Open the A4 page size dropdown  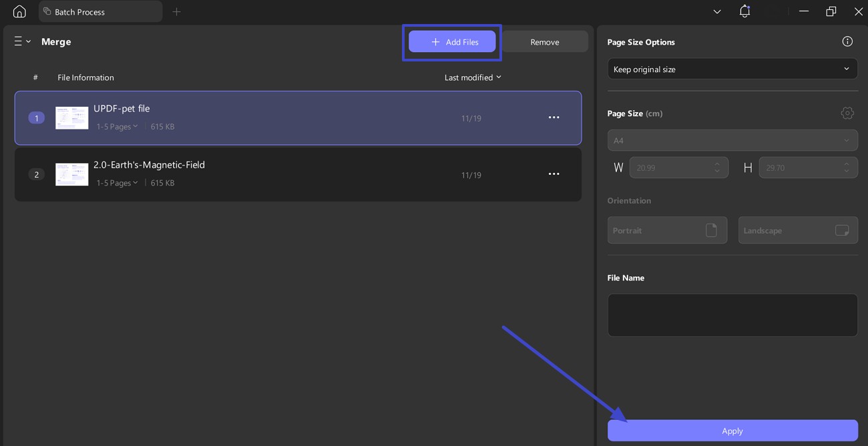[x=732, y=140]
